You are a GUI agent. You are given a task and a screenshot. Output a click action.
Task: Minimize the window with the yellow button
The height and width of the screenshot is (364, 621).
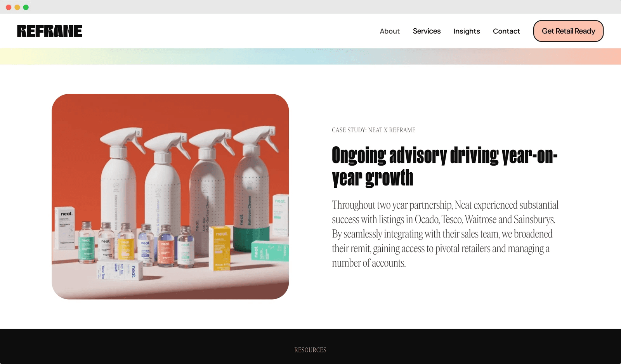[x=16, y=7]
